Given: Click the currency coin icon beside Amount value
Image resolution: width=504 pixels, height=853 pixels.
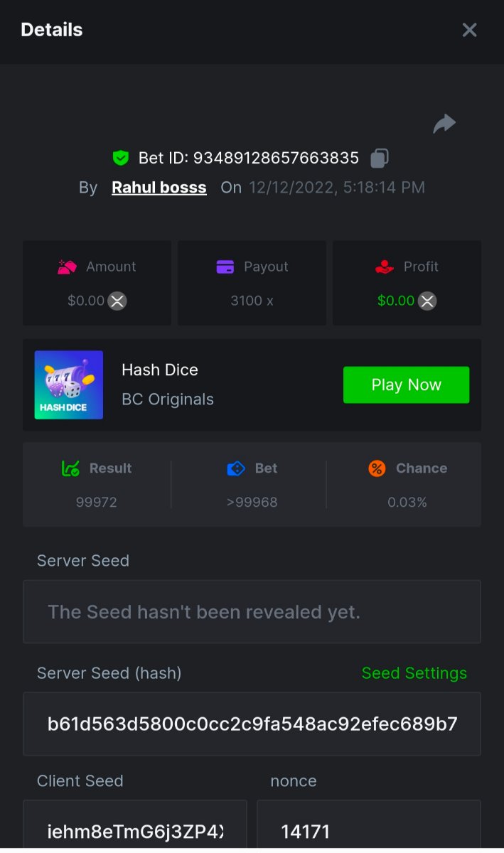Looking at the screenshot, I should tap(117, 301).
